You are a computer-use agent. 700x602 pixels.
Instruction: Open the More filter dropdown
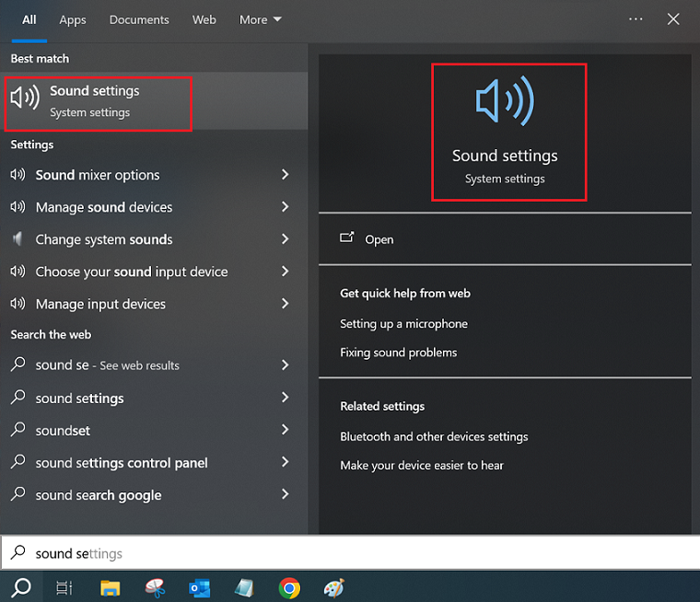click(x=261, y=19)
